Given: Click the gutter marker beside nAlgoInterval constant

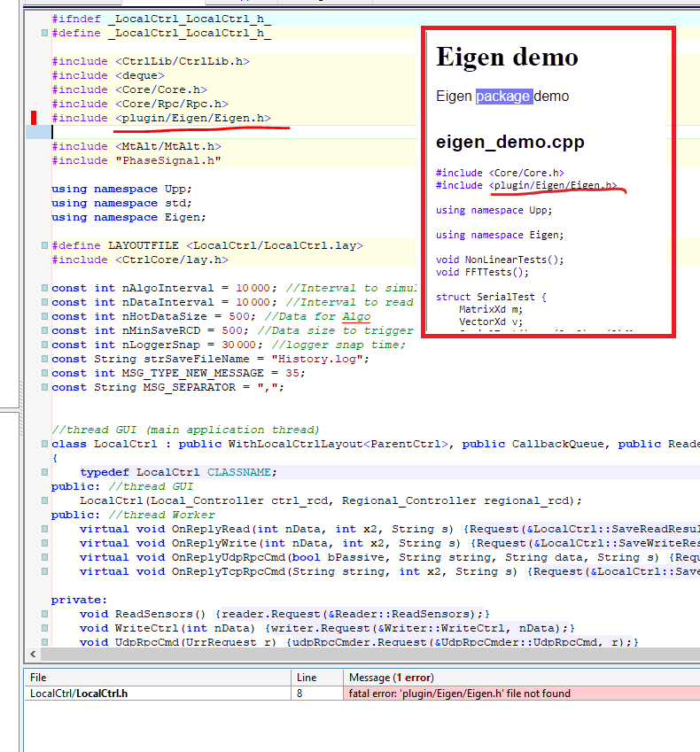Looking at the screenshot, I should coord(44,288).
